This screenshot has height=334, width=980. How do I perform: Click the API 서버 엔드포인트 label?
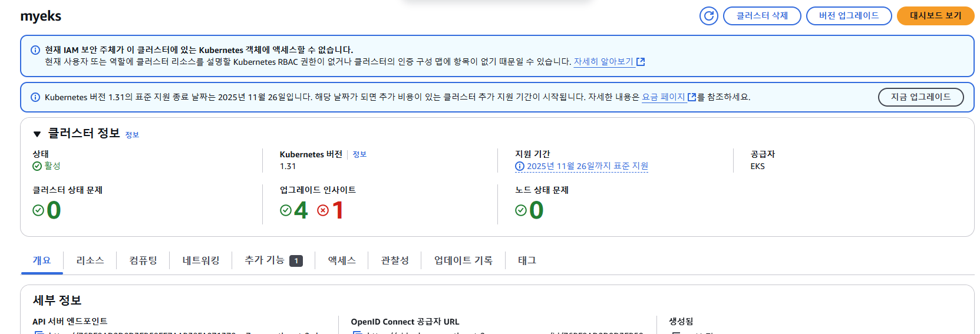(70, 322)
